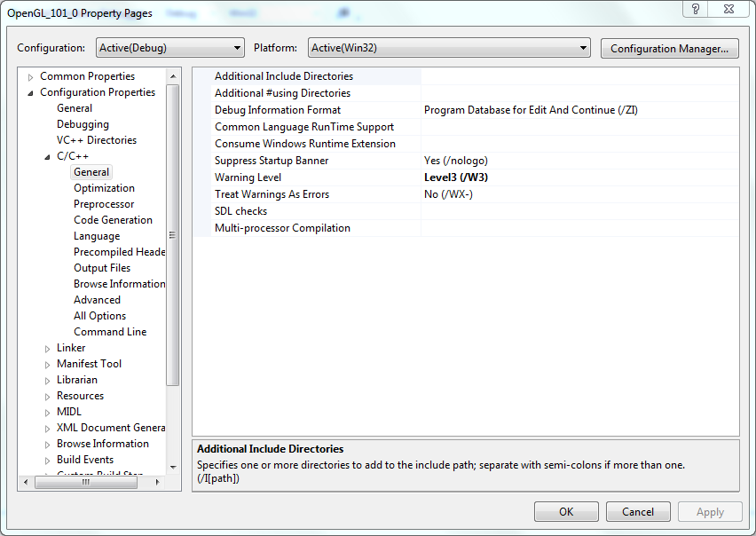This screenshot has height=536, width=756.
Task: Select the Linker tree item
Action: point(71,348)
